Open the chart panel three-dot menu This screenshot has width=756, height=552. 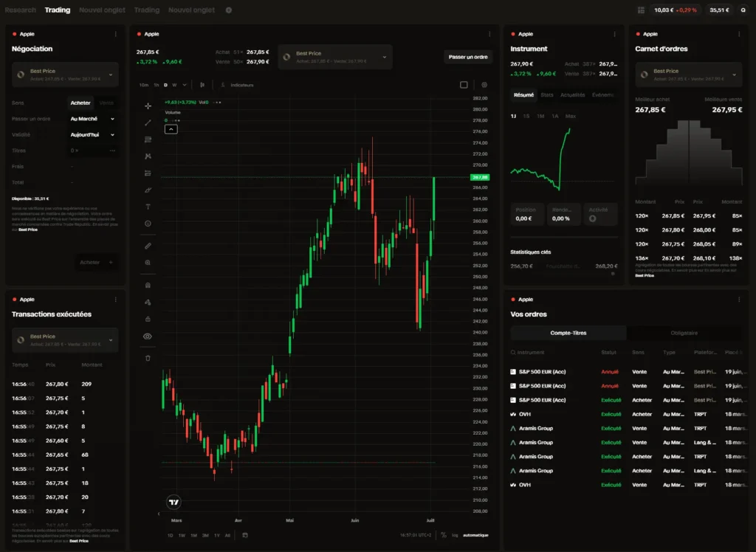(489, 34)
